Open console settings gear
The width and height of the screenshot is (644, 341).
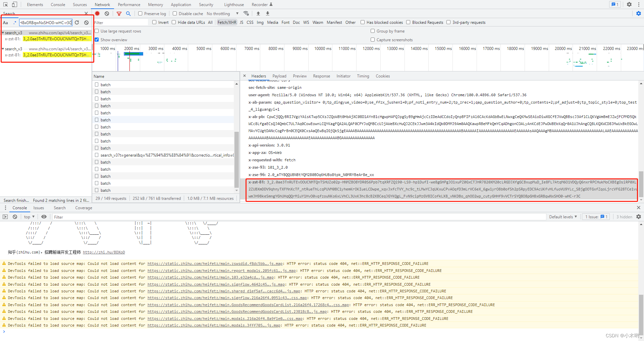[x=639, y=217]
